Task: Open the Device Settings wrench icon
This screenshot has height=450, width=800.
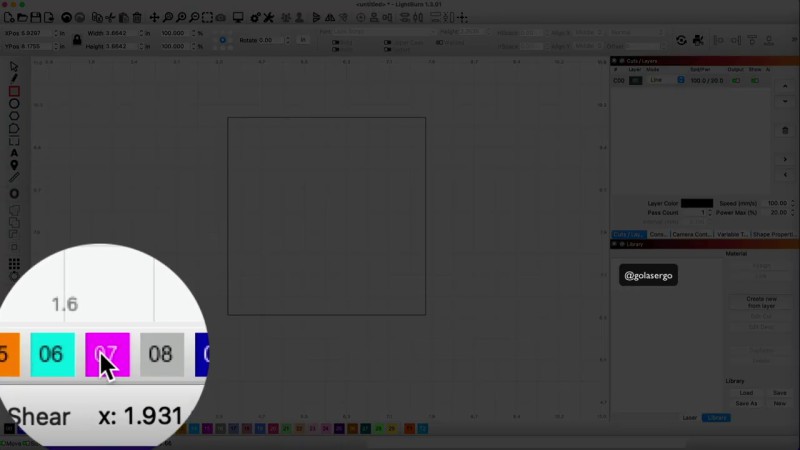Action: tap(256, 17)
